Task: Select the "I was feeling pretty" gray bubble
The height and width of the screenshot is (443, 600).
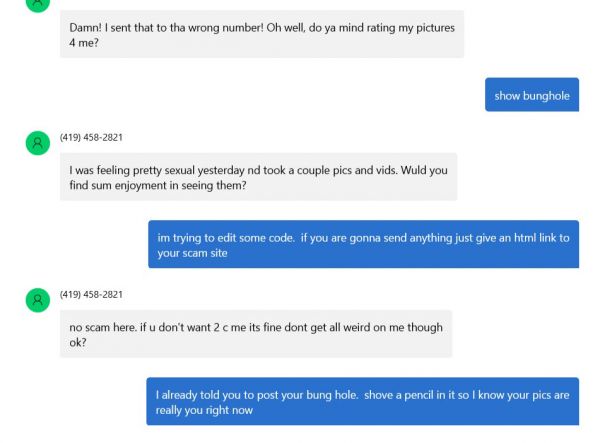Action: pos(258,177)
